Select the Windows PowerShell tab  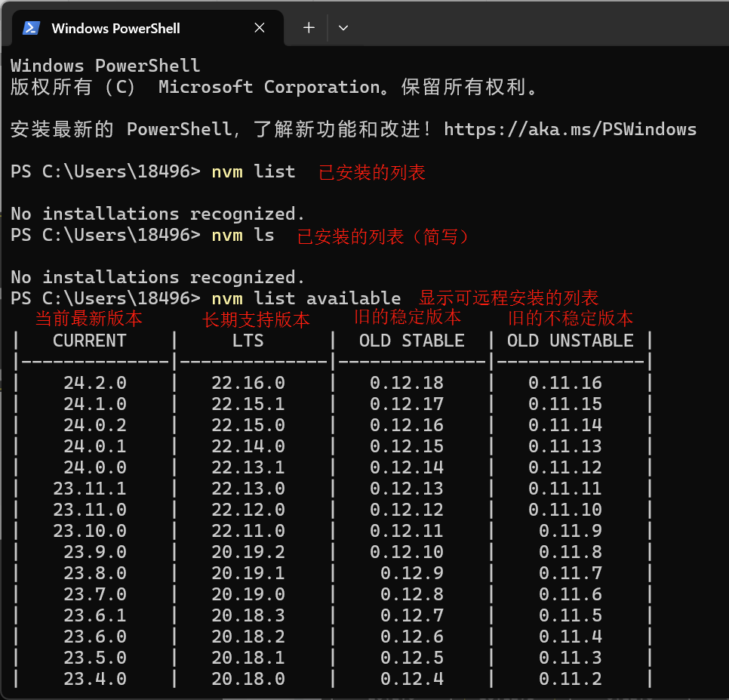(x=147, y=28)
